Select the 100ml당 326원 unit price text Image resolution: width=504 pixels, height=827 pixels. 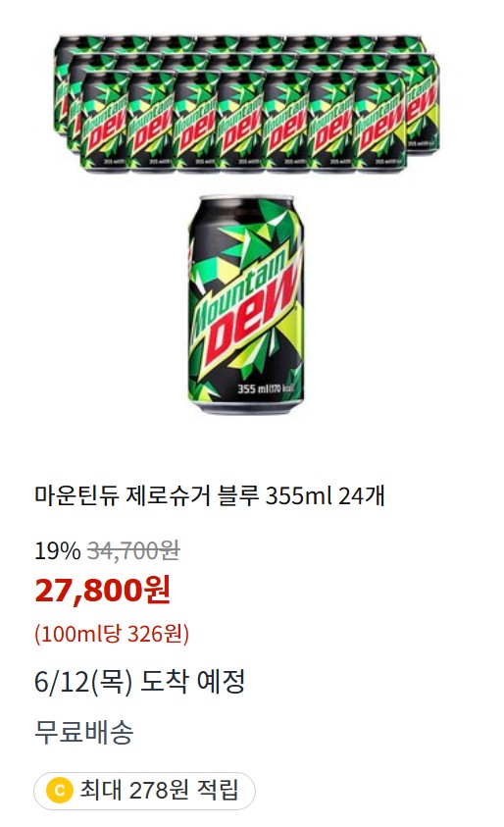click(112, 633)
